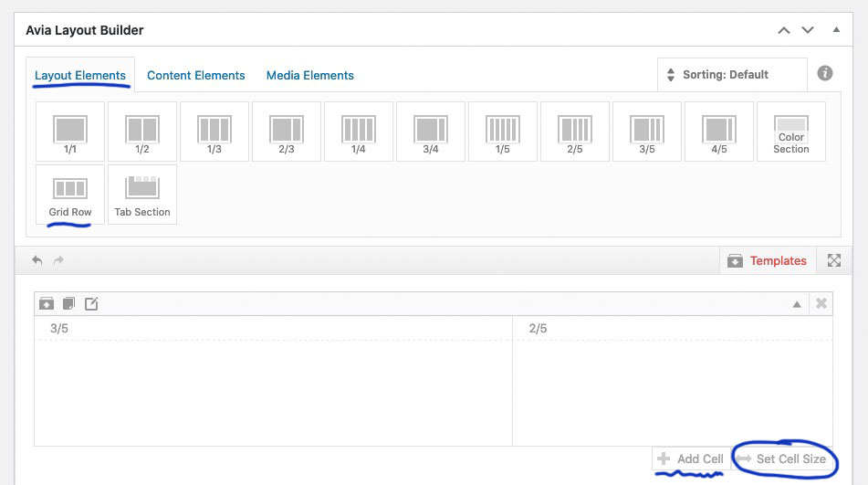Delete the grid row element
Image resolution: width=868 pixels, height=485 pixels.
(x=821, y=303)
